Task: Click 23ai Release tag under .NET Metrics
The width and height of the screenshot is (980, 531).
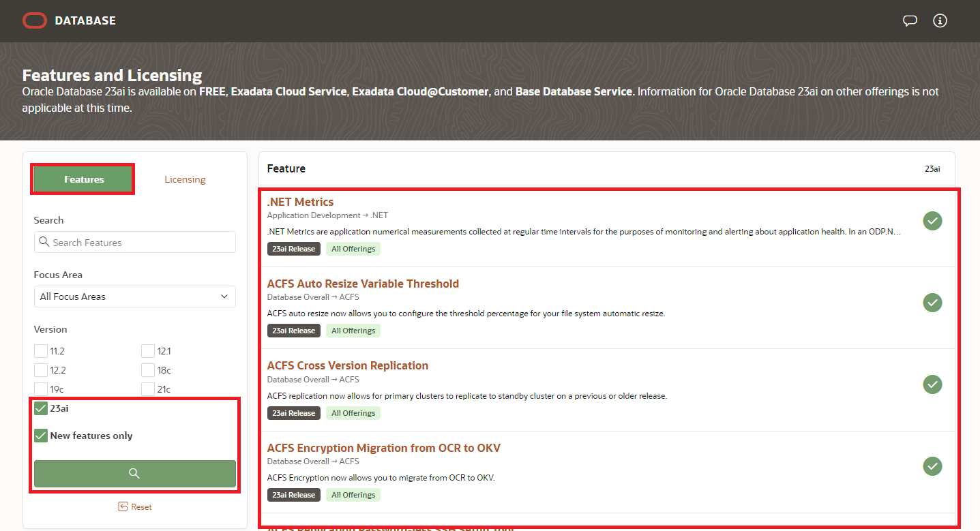Action: click(x=293, y=249)
